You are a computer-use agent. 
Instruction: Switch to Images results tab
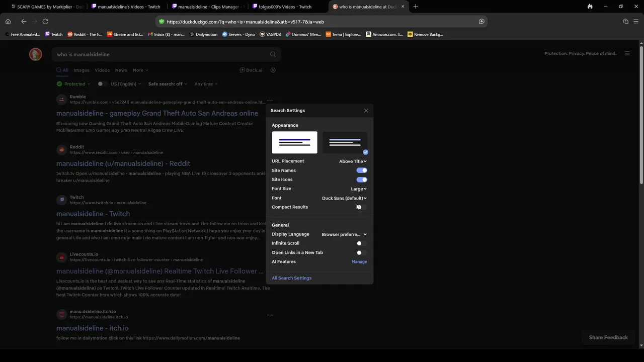coord(81,70)
